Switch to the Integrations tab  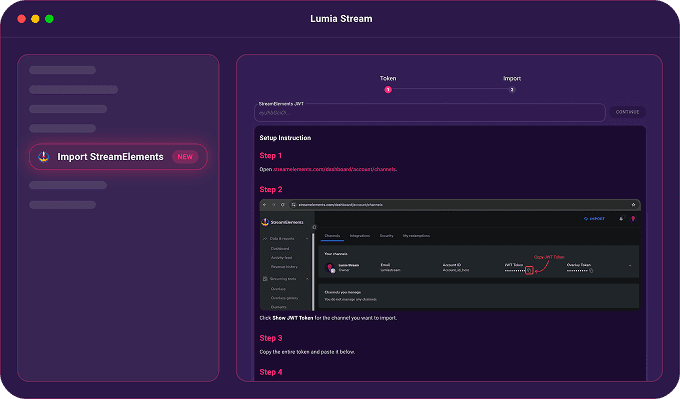(360, 236)
